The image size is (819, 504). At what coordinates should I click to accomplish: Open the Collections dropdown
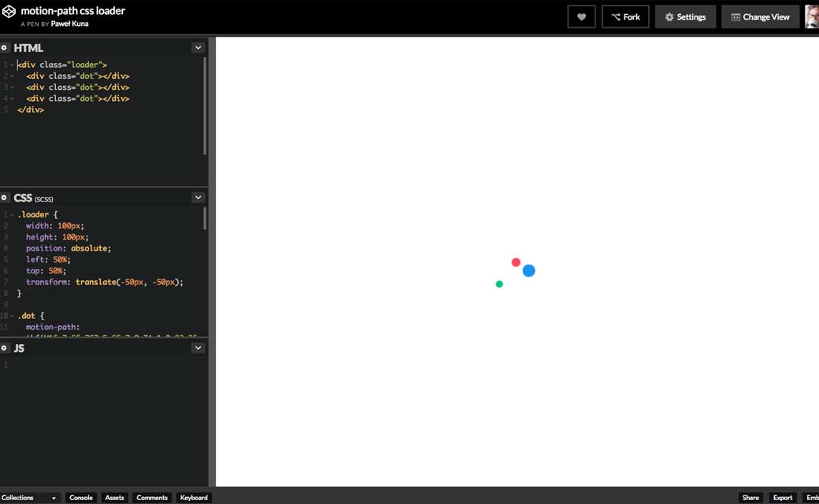tap(30, 498)
